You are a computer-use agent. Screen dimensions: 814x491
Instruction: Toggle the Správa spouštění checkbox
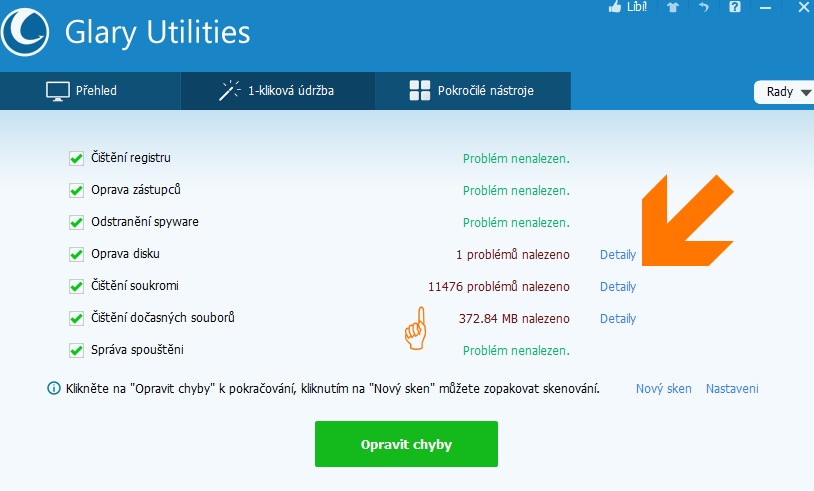[76, 350]
